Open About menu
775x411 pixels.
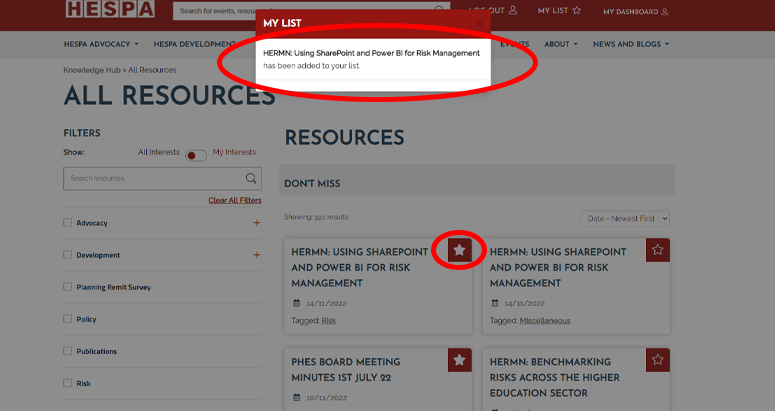560,44
